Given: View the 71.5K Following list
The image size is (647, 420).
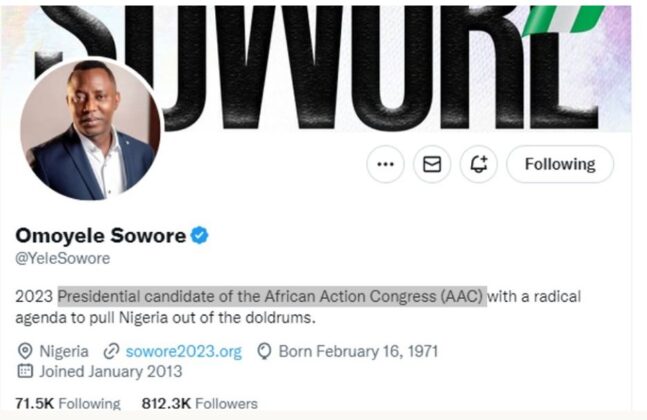Looking at the screenshot, I should pos(68,403).
